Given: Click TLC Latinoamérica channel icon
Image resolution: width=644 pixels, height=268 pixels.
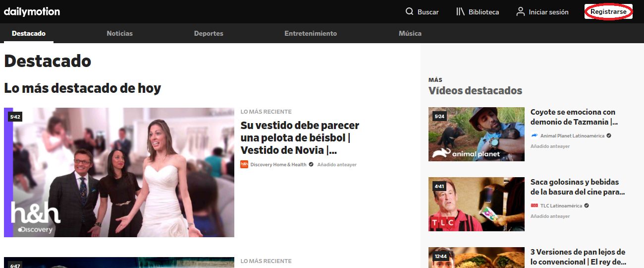Looking at the screenshot, I should tap(534, 205).
